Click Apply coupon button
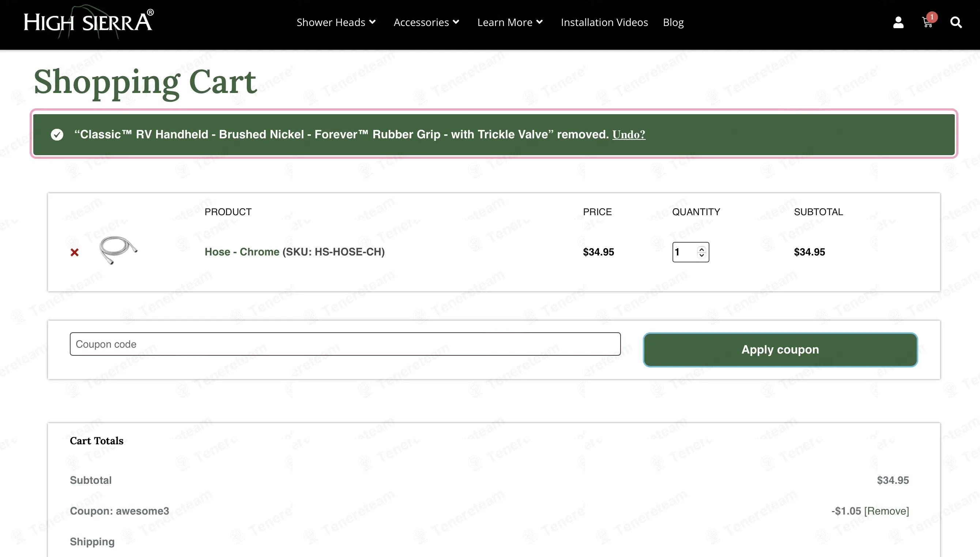Viewport: 980px width, 557px height. pos(780,349)
